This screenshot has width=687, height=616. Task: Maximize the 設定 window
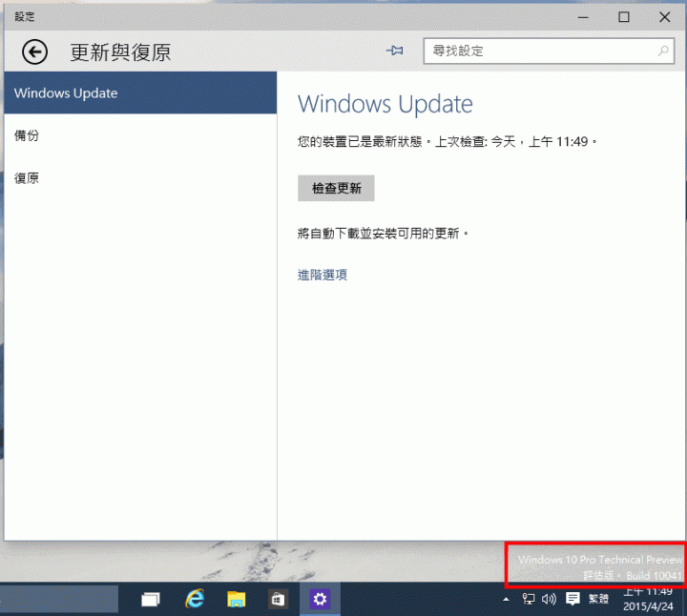point(624,17)
